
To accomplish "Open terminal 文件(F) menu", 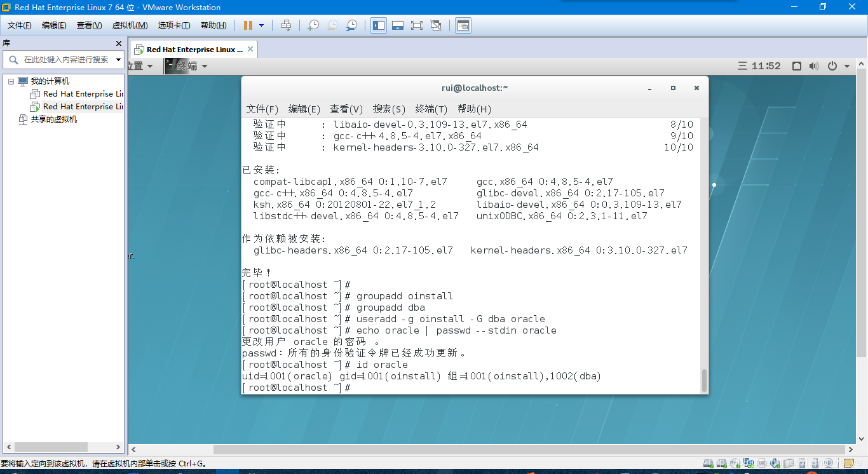I will [x=262, y=109].
